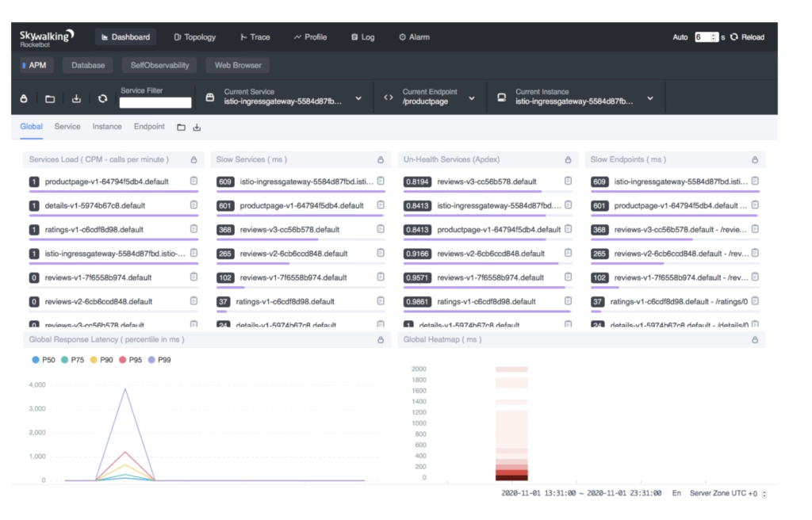Click the Slow Services panel lock icon

coord(381,160)
